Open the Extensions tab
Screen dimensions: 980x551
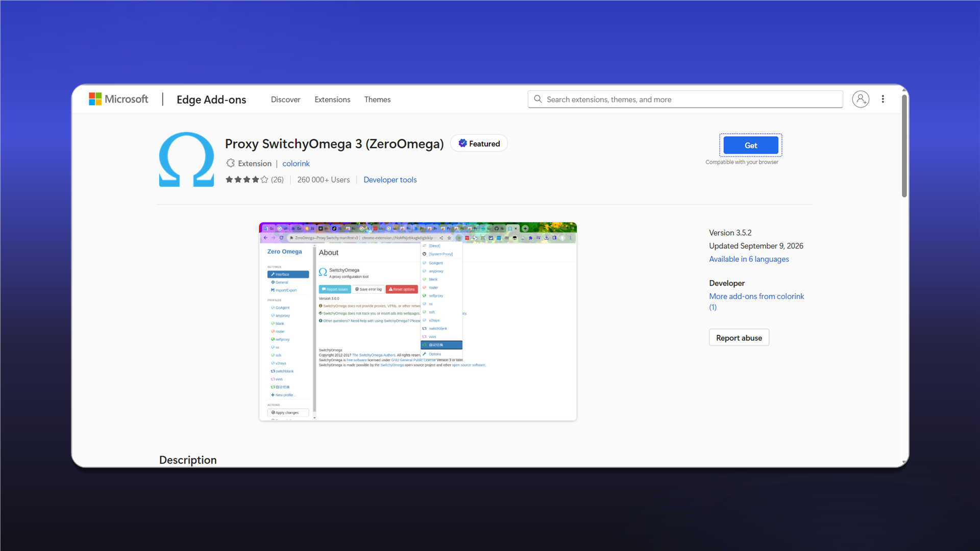click(332, 99)
